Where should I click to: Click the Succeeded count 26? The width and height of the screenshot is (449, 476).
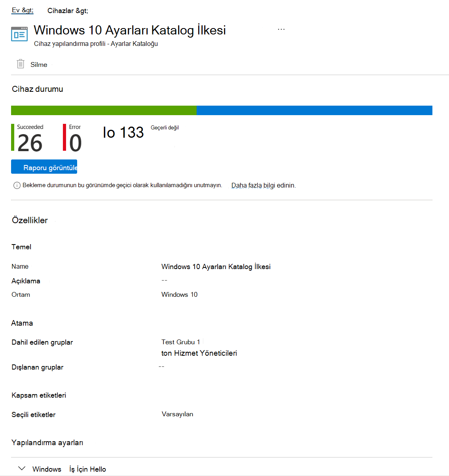click(x=30, y=143)
